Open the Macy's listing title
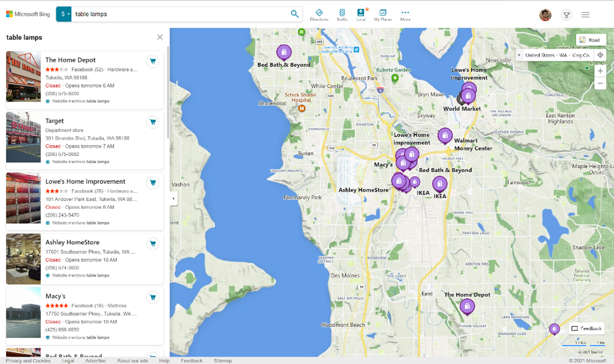Screen dimensions: 614x364 [x=55, y=296]
